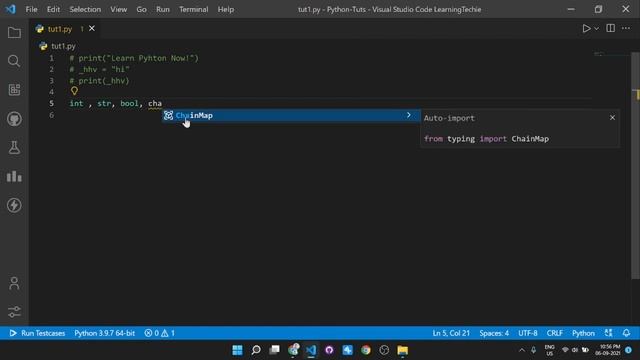The height and width of the screenshot is (360, 640).
Task: Open problems panel via errors and warnings count
Action: point(160,333)
